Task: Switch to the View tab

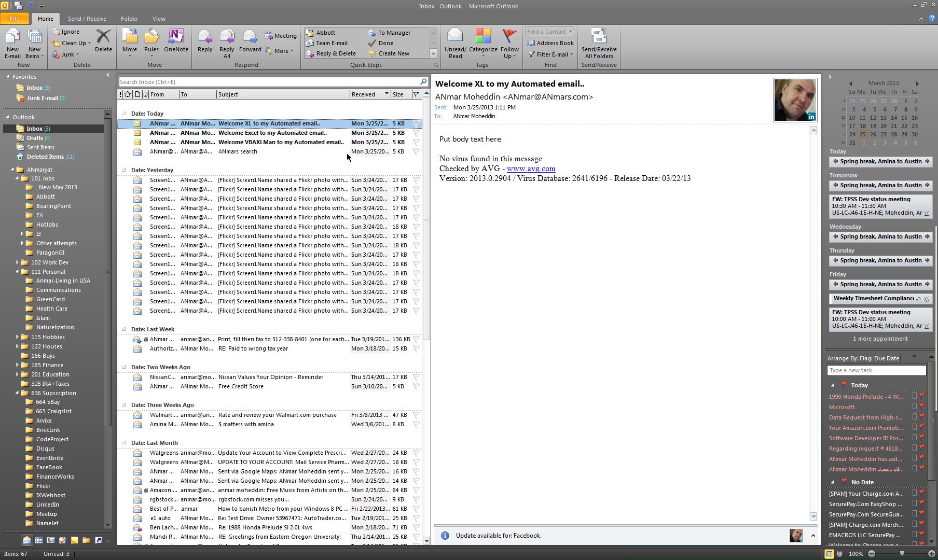Action: [x=159, y=19]
